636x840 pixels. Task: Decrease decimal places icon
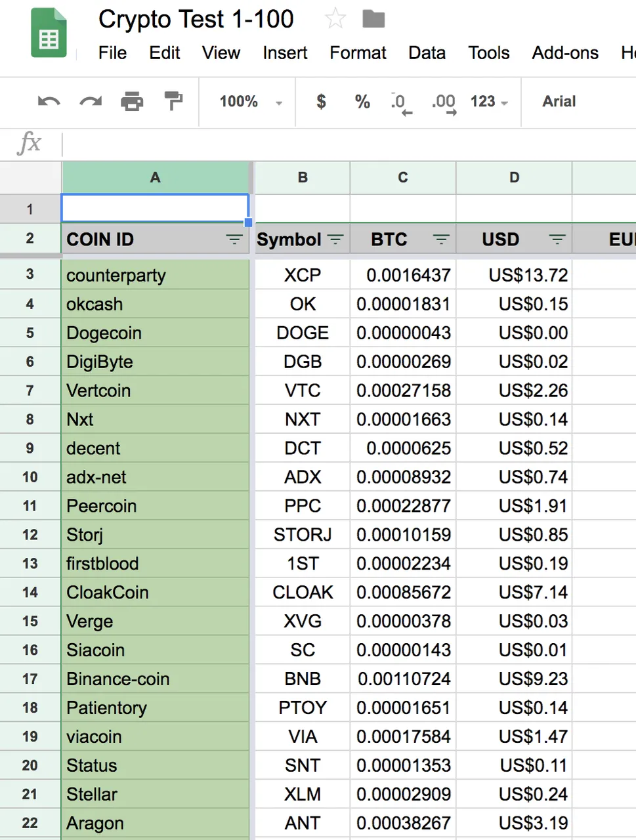400,103
